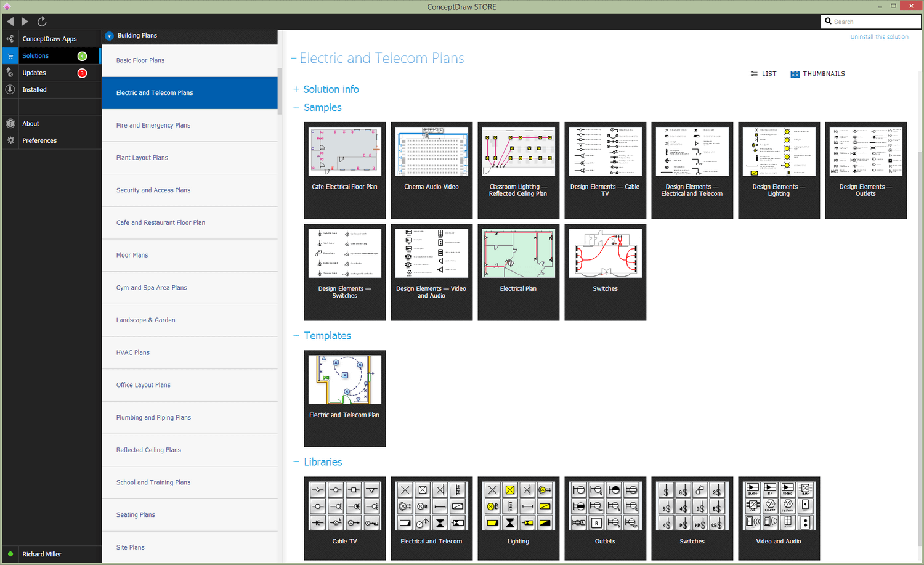The height and width of the screenshot is (565, 924).
Task: Open the Electrical and Telecom library
Action: (432, 518)
